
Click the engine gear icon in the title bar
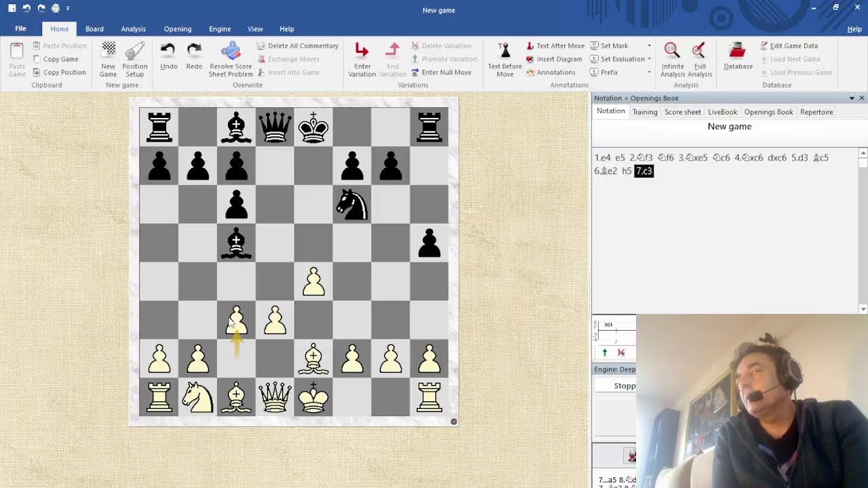[x=56, y=8]
